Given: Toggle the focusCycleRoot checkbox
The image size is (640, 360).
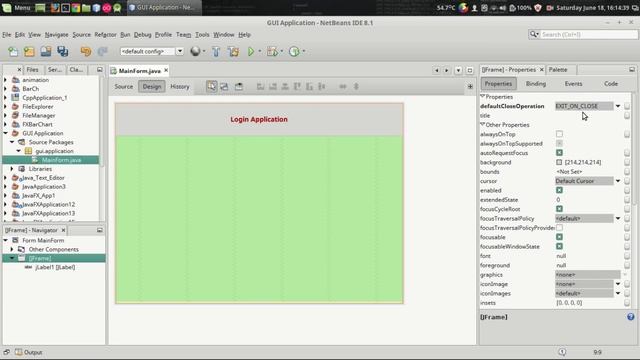Looking at the screenshot, I should (559, 209).
